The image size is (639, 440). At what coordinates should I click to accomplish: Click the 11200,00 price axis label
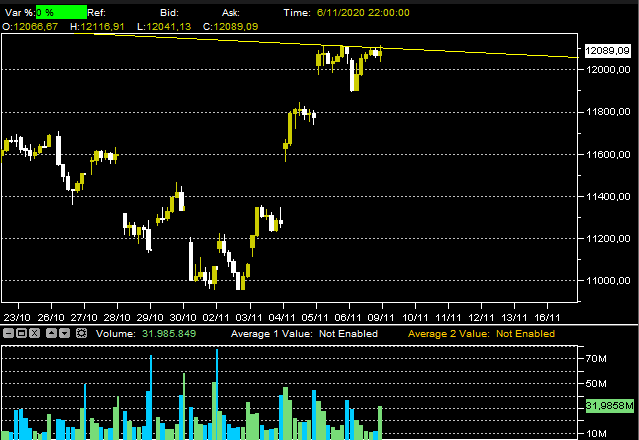[x=608, y=239]
